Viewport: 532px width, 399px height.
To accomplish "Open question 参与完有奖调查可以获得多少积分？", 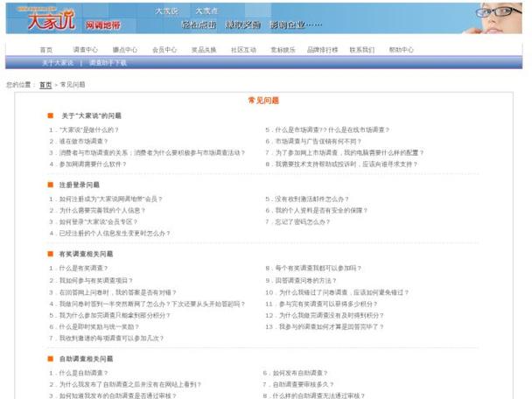I will (328, 304).
